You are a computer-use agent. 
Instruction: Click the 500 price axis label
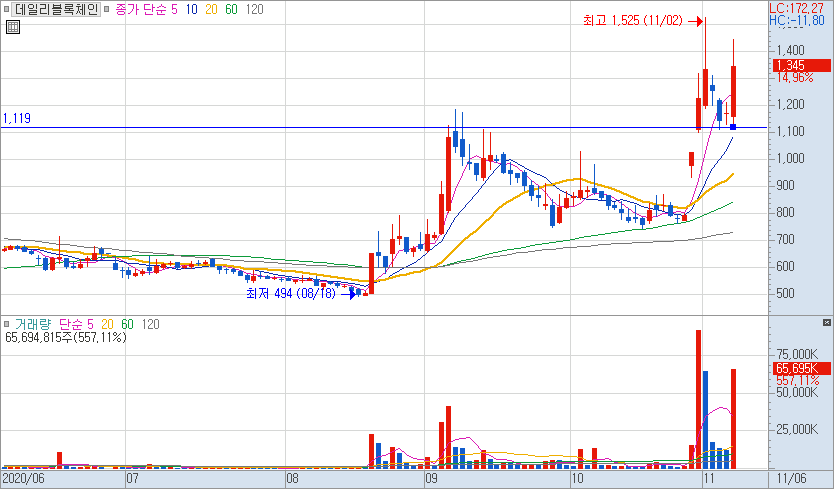click(785, 294)
